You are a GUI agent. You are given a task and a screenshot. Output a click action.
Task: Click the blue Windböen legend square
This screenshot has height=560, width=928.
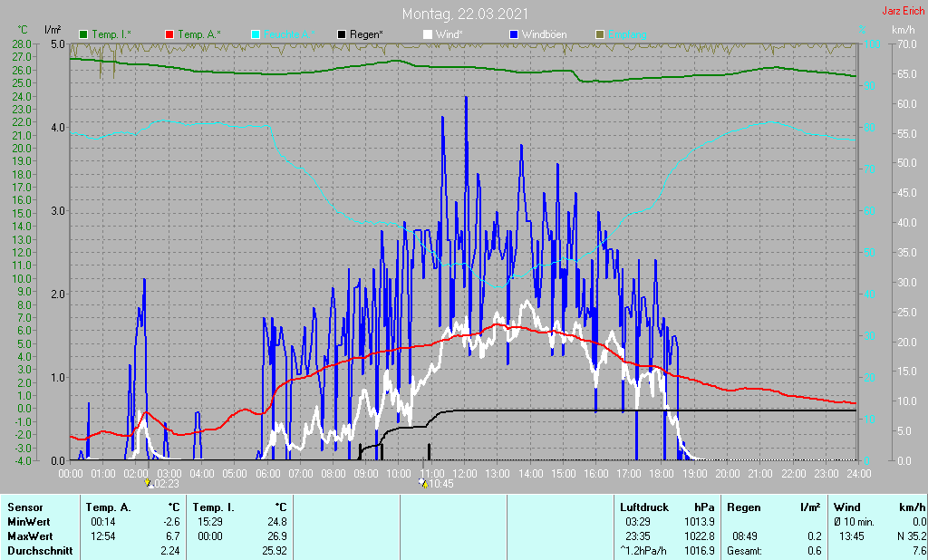(x=513, y=35)
